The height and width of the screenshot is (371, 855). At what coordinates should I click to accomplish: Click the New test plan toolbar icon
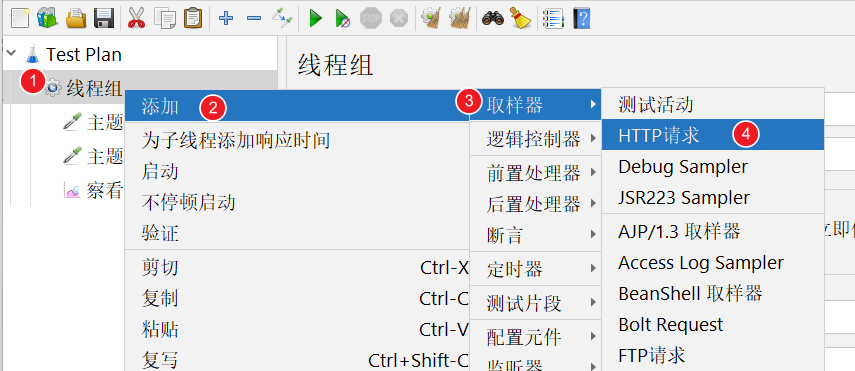pyautogui.click(x=20, y=19)
